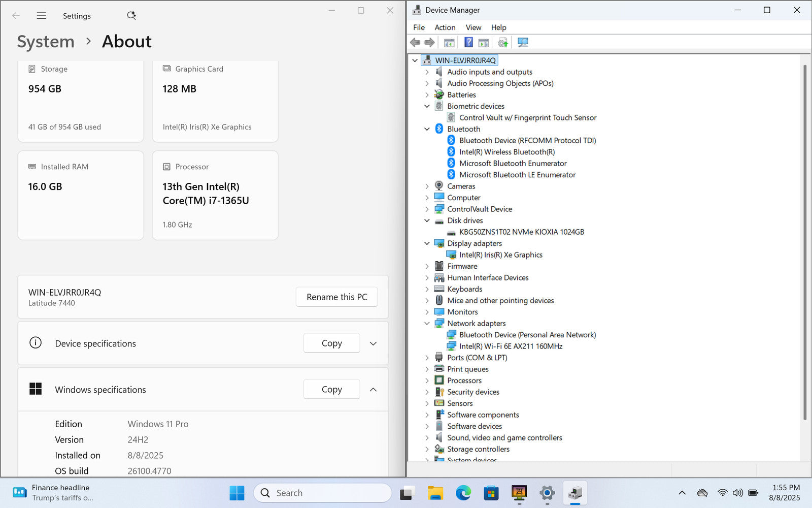Select Microsoft Bluetooth LE Enumerator
The image size is (812, 508).
(x=517, y=175)
